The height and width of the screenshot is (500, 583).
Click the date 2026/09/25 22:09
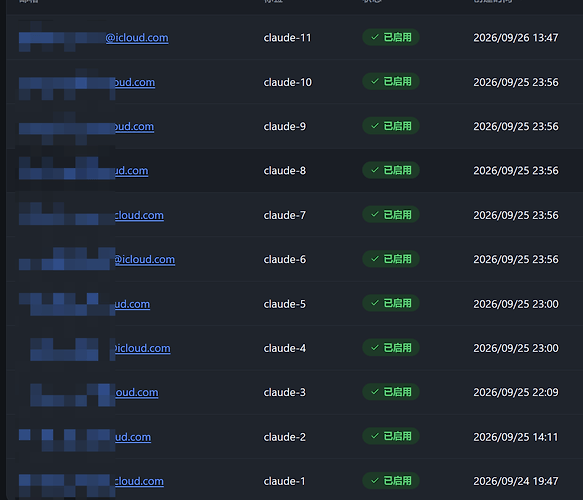pos(516,393)
